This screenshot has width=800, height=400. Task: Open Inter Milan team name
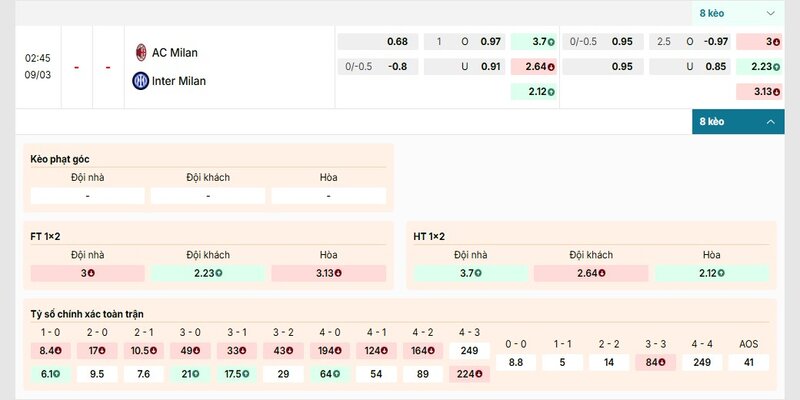(x=179, y=81)
